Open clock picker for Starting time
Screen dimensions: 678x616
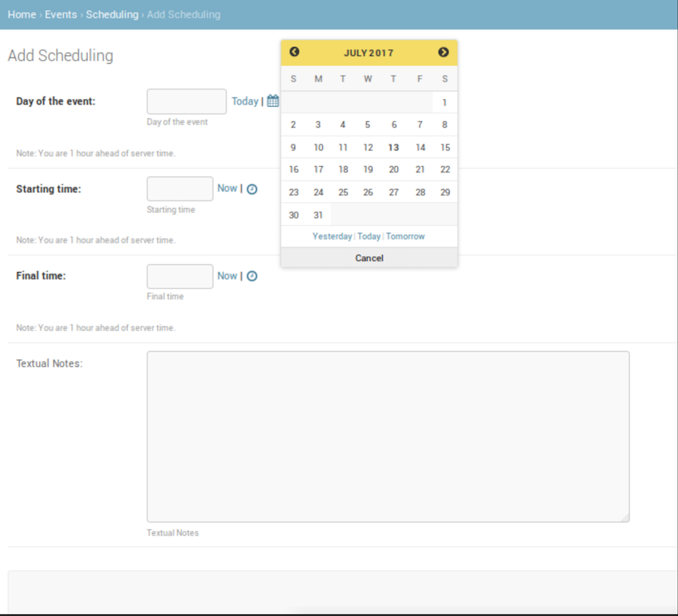[x=252, y=189]
